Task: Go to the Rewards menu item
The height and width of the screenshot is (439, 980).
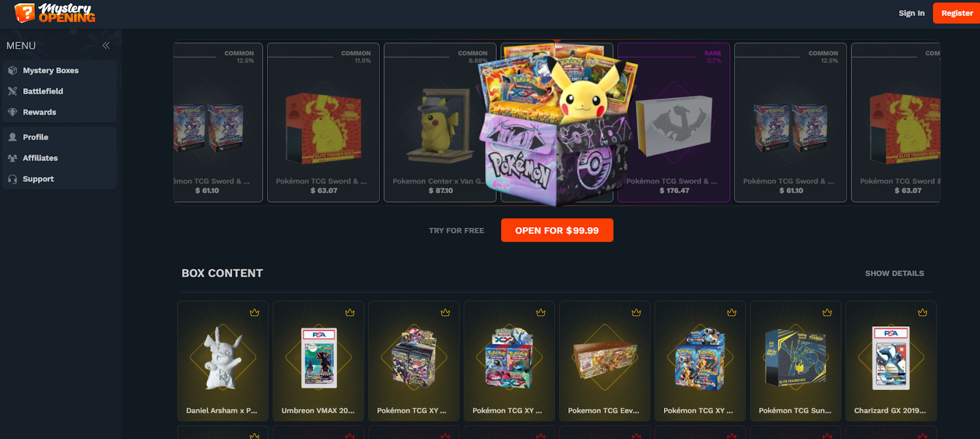Action: [x=59, y=112]
